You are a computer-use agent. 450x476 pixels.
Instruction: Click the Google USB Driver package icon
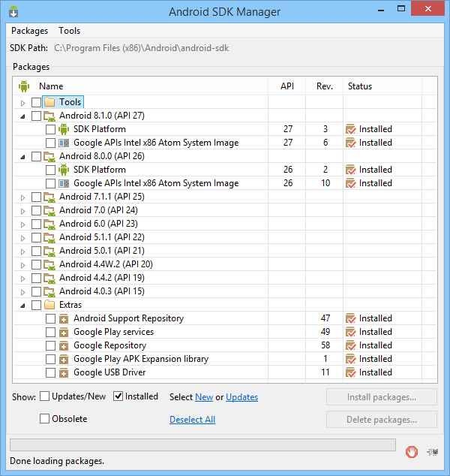point(64,373)
